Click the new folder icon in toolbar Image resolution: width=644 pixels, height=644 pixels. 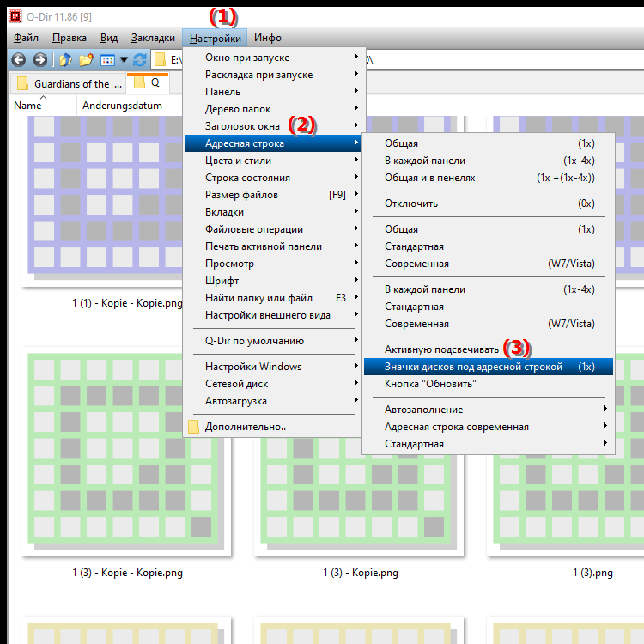point(86,60)
